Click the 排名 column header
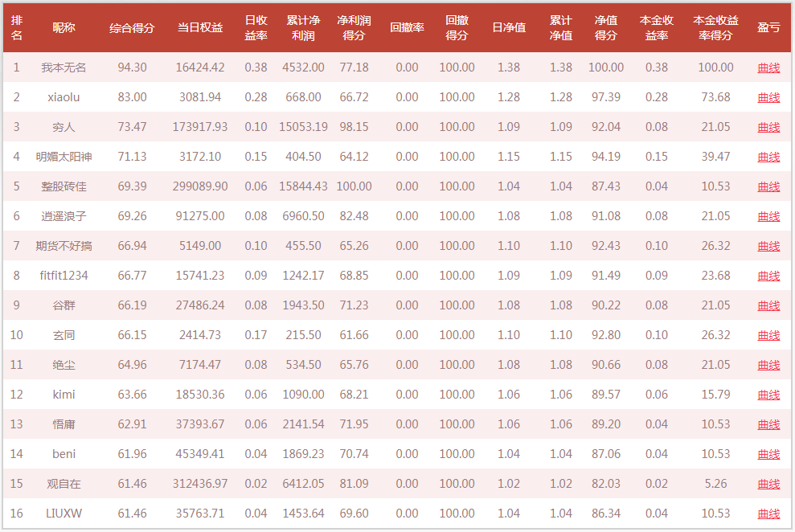The width and height of the screenshot is (795, 532). (x=17, y=28)
